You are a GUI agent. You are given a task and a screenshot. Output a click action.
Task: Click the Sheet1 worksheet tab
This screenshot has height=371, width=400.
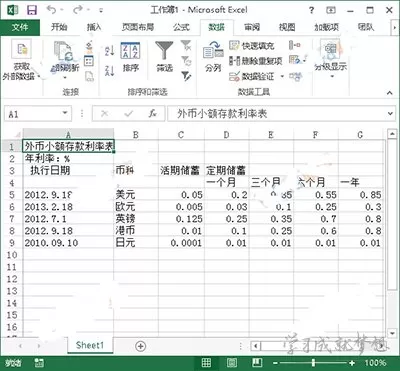pyautogui.click(x=90, y=345)
